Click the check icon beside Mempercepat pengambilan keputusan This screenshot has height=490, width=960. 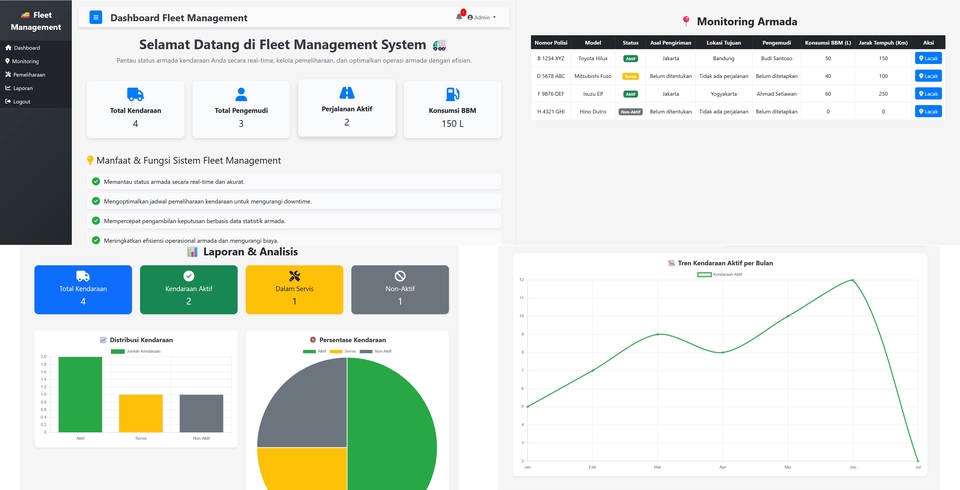pyautogui.click(x=96, y=220)
